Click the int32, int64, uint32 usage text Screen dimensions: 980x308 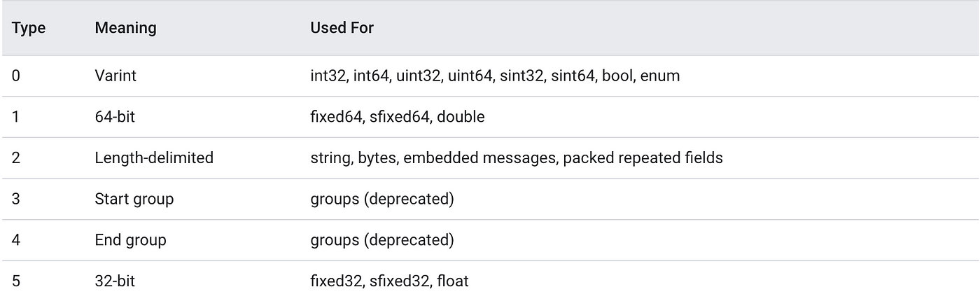click(495, 76)
